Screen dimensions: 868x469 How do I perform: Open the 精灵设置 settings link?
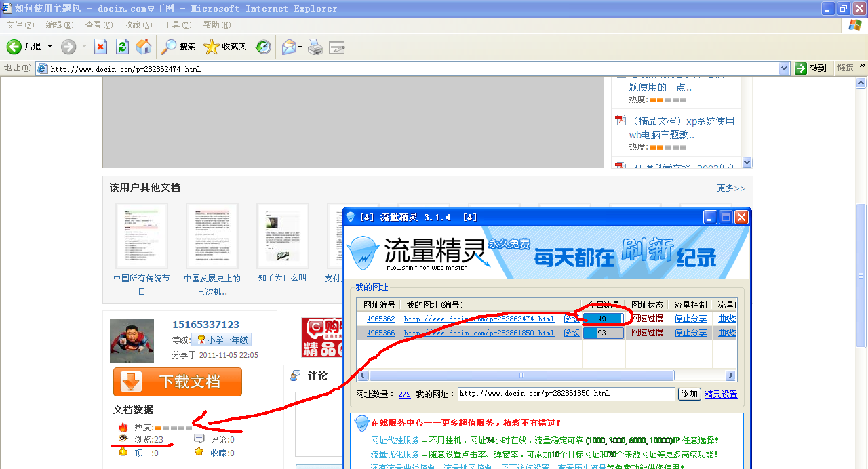pos(721,394)
